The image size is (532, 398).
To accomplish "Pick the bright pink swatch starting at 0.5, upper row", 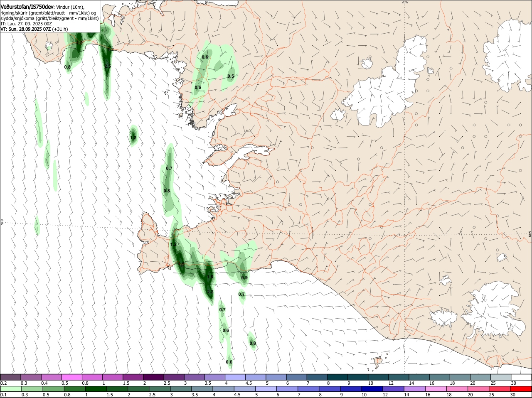I will pos(71,377).
